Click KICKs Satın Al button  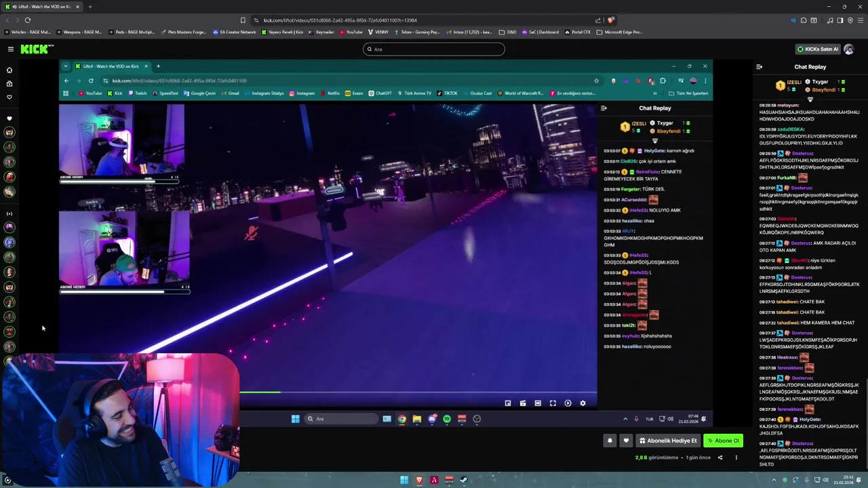[x=817, y=49]
